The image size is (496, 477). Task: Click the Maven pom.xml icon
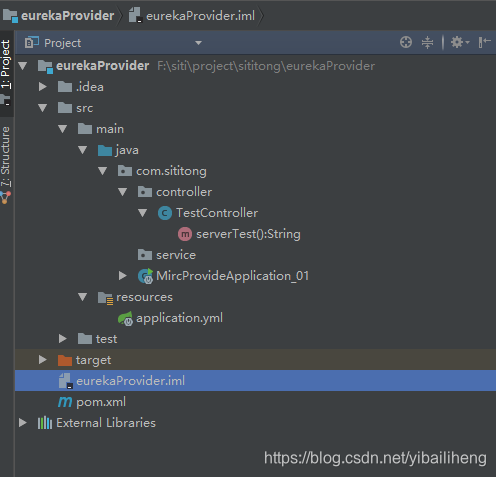pos(65,402)
